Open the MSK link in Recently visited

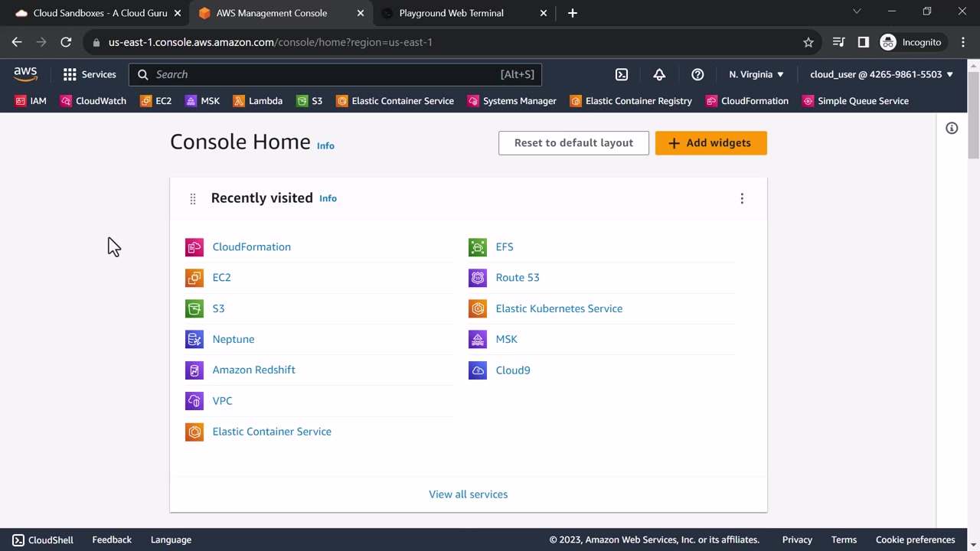point(507,339)
